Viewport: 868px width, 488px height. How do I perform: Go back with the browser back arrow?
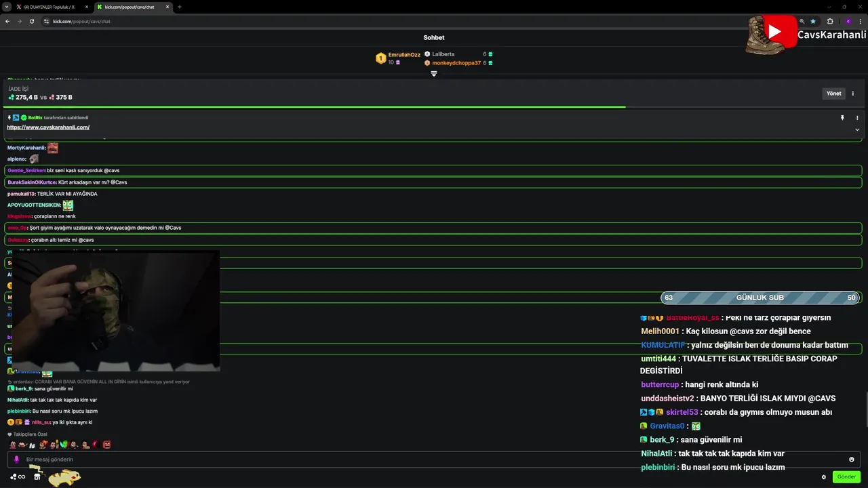click(7, 21)
